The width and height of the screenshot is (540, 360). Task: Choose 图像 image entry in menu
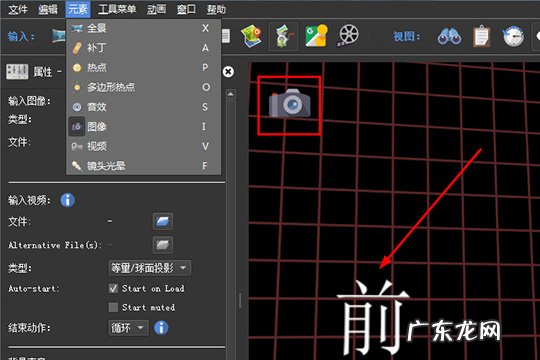tap(143, 127)
